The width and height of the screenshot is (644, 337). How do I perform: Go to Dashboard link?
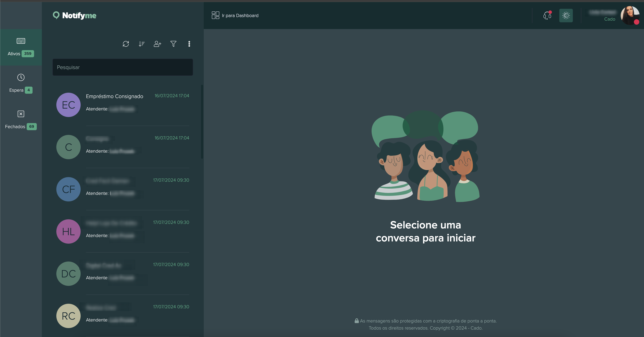240,16
